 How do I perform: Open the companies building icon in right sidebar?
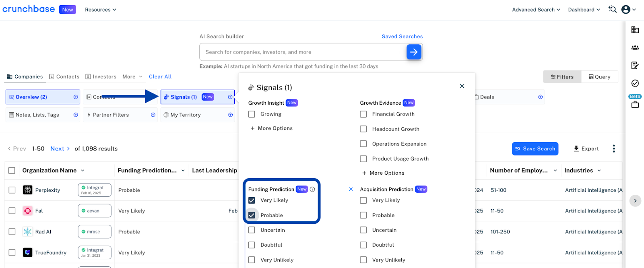[635, 30]
